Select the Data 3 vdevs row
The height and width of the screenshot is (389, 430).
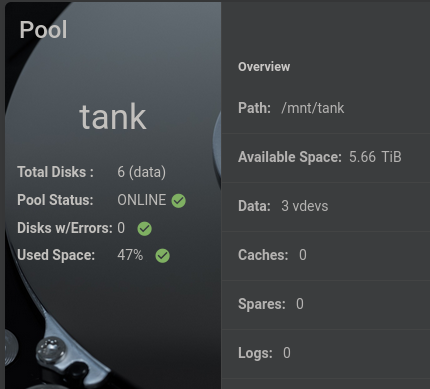[326, 207]
